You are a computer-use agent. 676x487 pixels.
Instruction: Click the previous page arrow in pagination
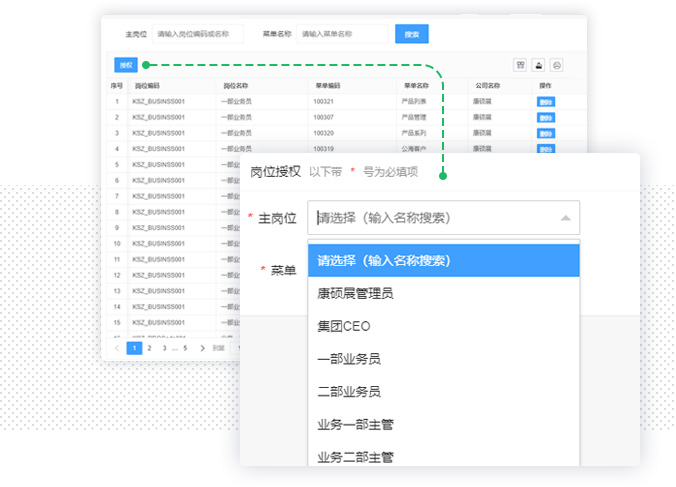(x=117, y=348)
